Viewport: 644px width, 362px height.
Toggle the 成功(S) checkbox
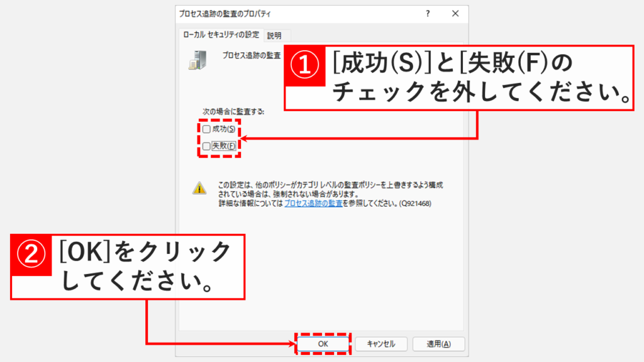[x=206, y=129]
